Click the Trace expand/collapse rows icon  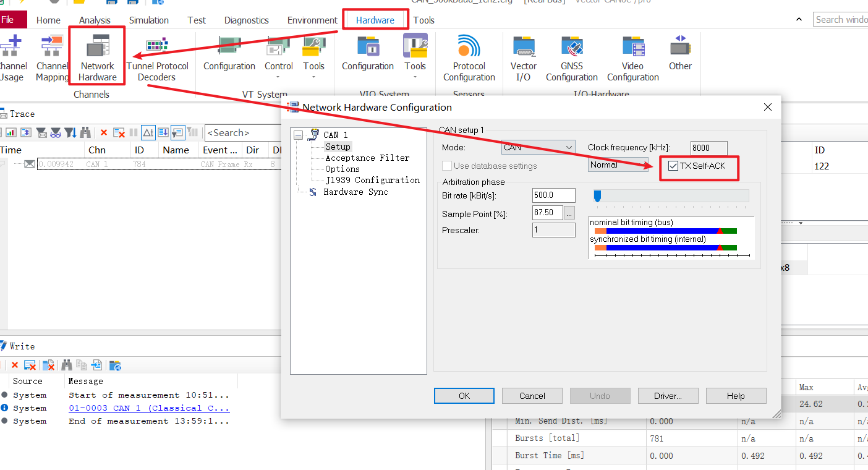tap(26, 132)
